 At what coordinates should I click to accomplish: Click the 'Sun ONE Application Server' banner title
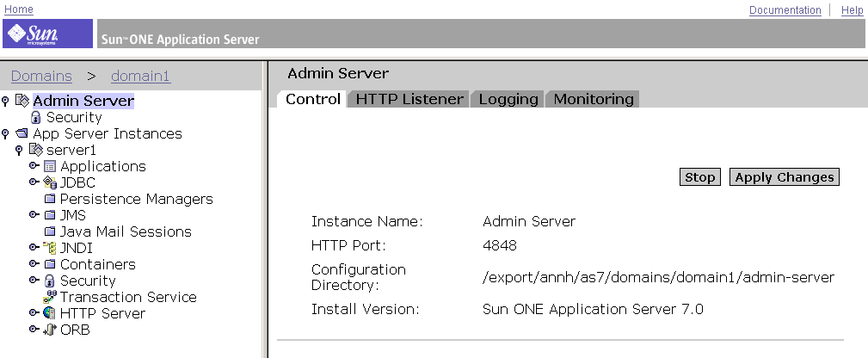tap(180, 40)
